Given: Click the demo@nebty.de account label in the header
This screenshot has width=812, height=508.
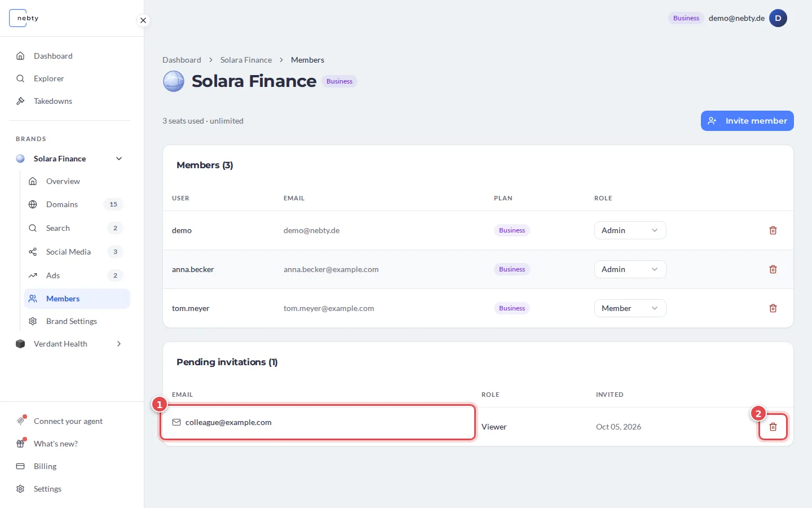Looking at the screenshot, I should pyautogui.click(x=736, y=18).
